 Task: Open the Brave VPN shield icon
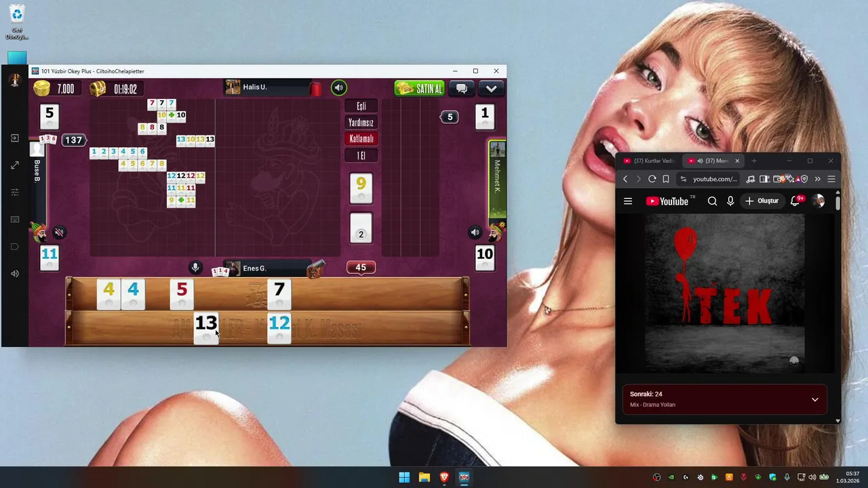coord(804,179)
